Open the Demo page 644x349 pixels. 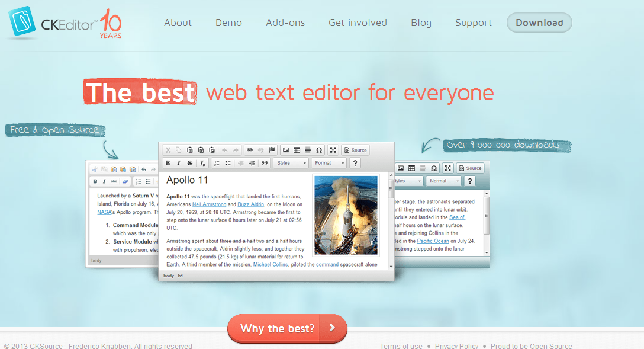click(x=228, y=23)
